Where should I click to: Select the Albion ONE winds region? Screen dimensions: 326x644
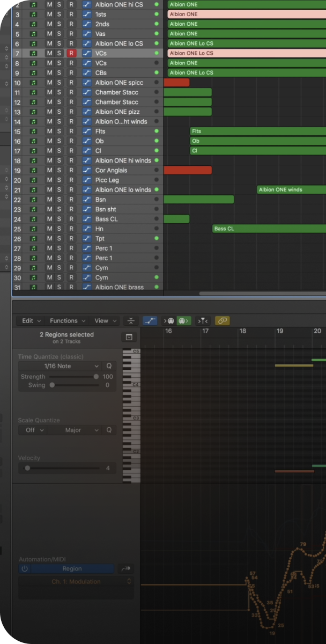pyautogui.click(x=291, y=190)
